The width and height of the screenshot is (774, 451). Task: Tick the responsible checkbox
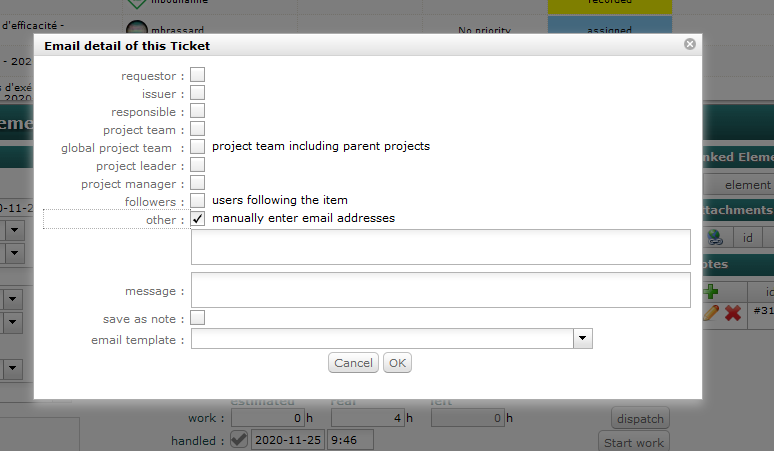198,110
